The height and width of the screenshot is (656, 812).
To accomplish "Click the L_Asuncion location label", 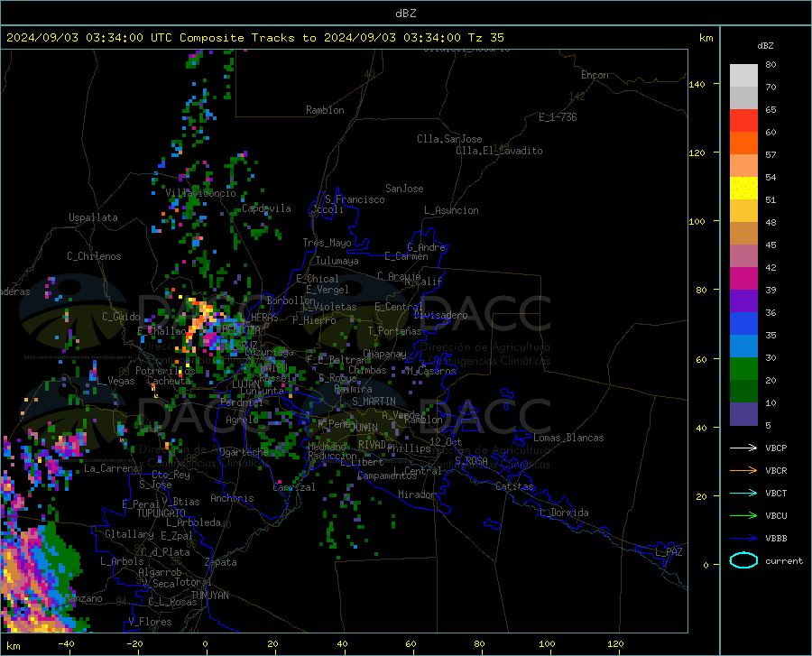I will pos(451,210).
